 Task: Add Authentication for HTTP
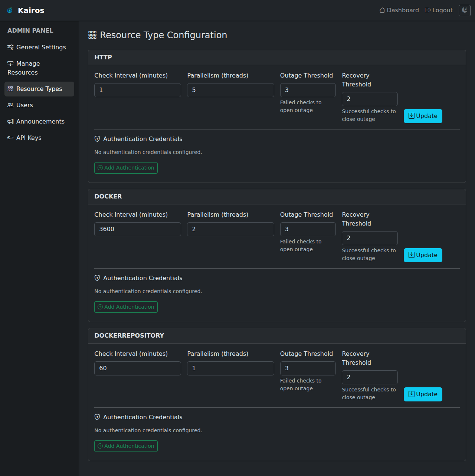pyautogui.click(x=126, y=168)
